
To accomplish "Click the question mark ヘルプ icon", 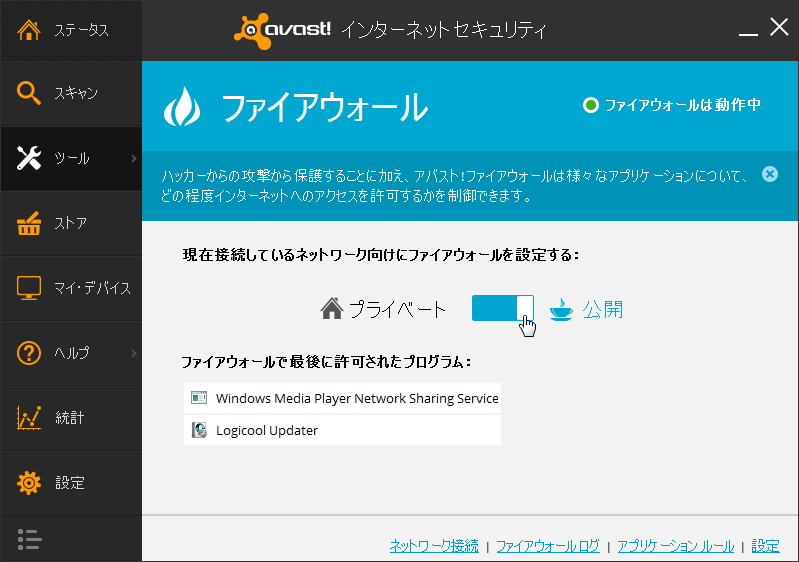I will [x=29, y=353].
